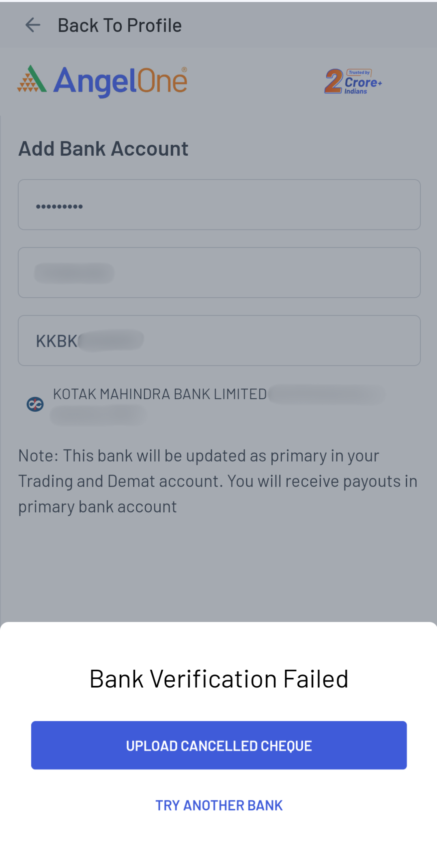Viewport: 437px width, 868px height.
Task: Tap the AngelOne wordmark text
Action: pyautogui.click(x=121, y=82)
